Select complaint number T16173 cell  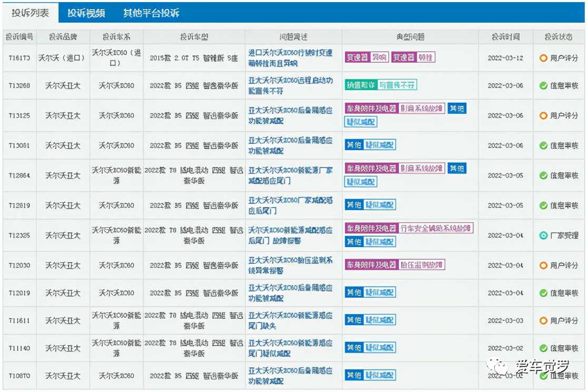(x=19, y=58)
